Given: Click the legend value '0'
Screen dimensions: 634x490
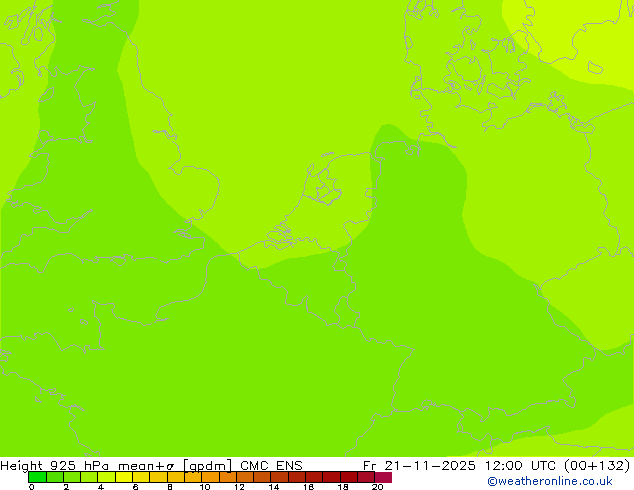Looking at the screenshot, I should 32,487.
